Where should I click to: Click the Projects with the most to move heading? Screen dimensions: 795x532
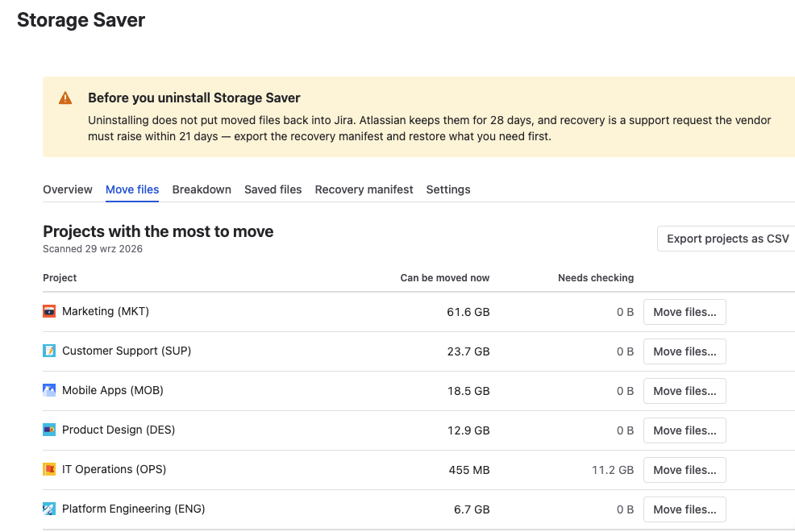(158, 231)
